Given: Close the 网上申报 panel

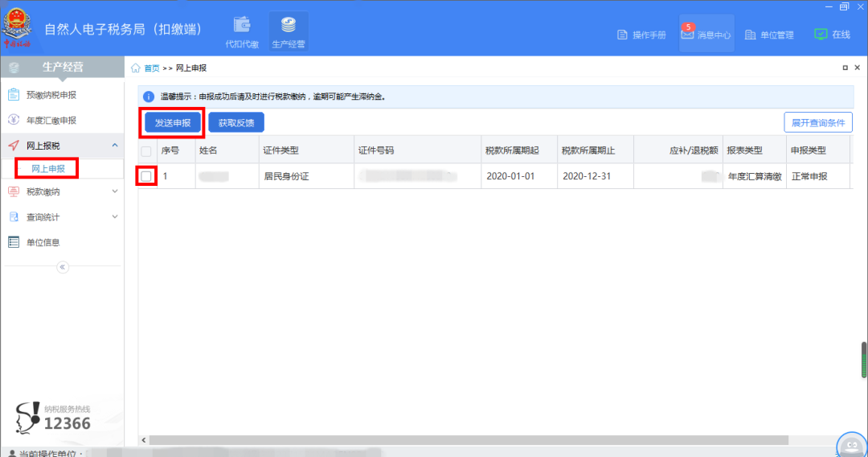Looking at the screenshot, I should coord(857,68).
